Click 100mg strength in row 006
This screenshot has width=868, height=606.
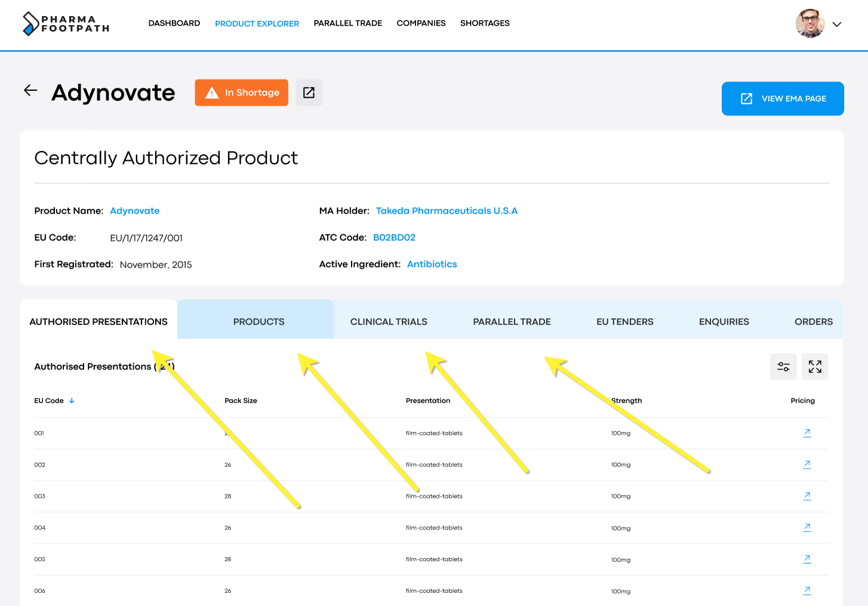[x=620, y=591]
